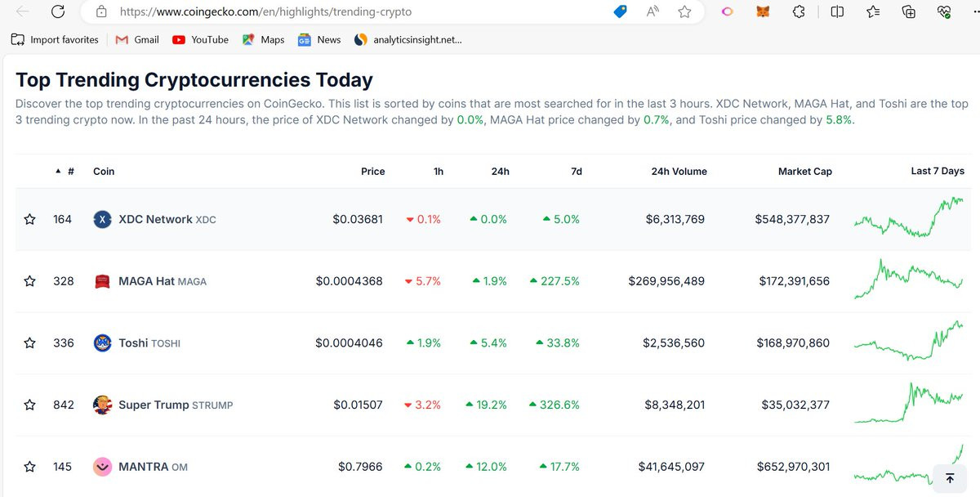Open the YouTube bookmark

[200, 39]
